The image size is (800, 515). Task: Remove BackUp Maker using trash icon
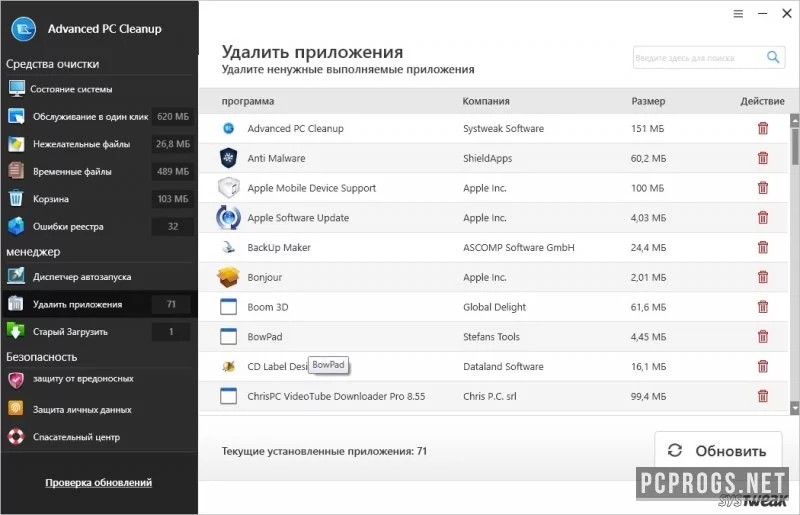763,247
